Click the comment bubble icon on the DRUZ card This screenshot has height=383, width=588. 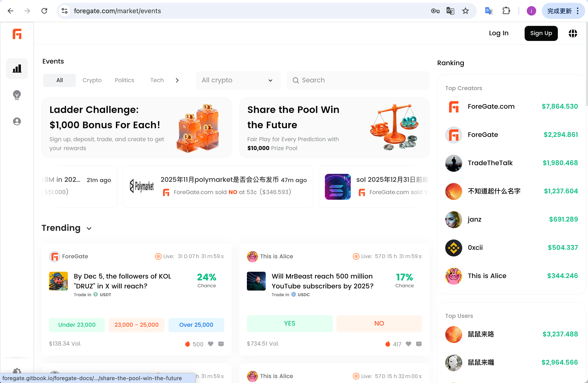(x=221, y=344)
